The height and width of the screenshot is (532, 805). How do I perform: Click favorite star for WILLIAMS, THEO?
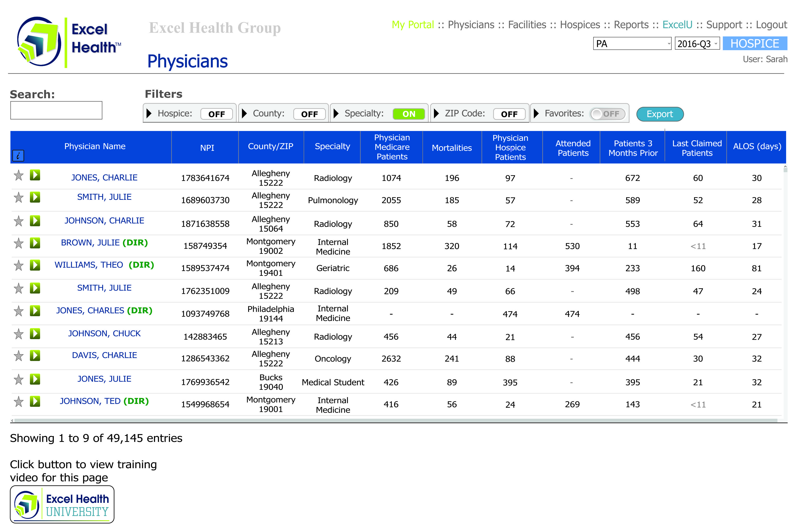tap(19, 265)
